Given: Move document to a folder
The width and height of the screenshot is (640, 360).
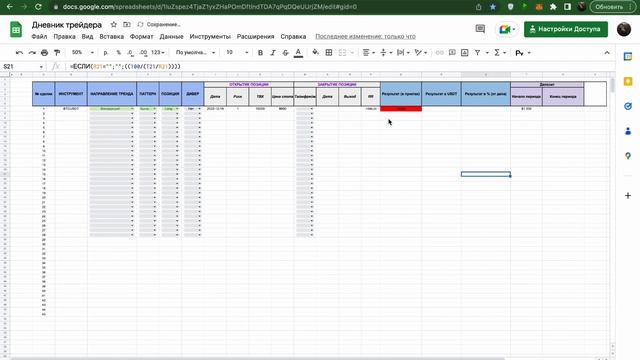Looking at the screenshot, I should (x=127, y=24).
